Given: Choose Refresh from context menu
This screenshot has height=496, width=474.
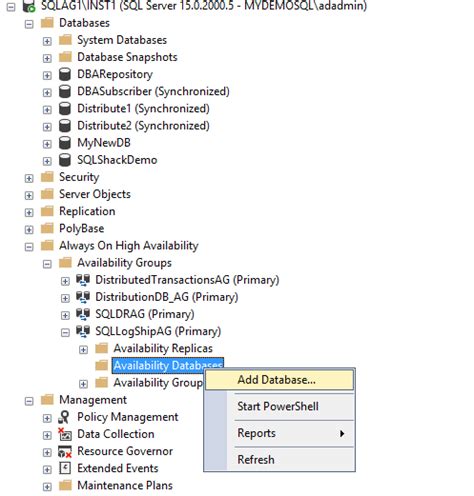Looking at the screenshot, I should pos(279,460).
